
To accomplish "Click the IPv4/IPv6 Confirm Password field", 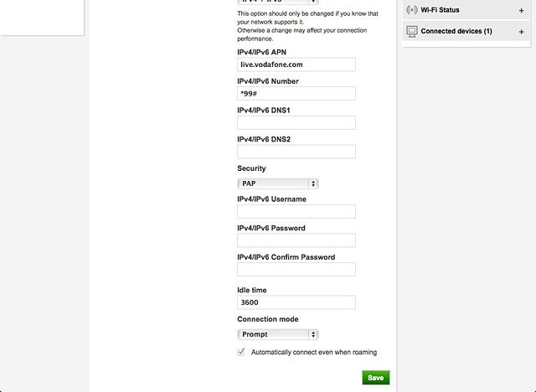I will [x=296, y=270].
